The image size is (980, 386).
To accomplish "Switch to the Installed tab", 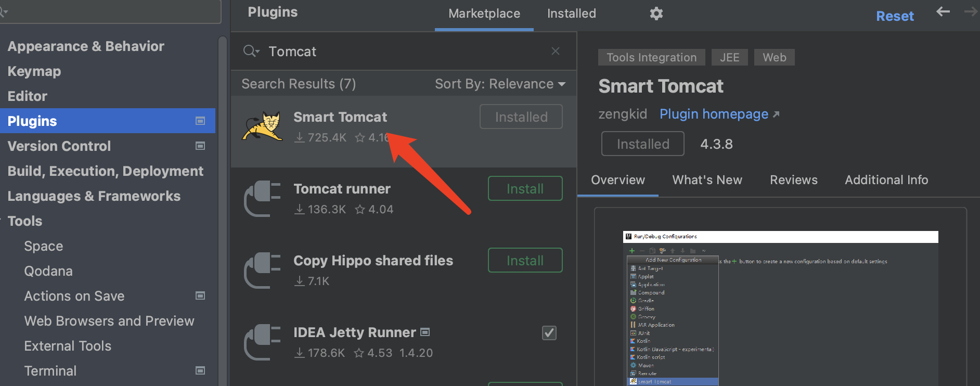I will pos(571,14).
